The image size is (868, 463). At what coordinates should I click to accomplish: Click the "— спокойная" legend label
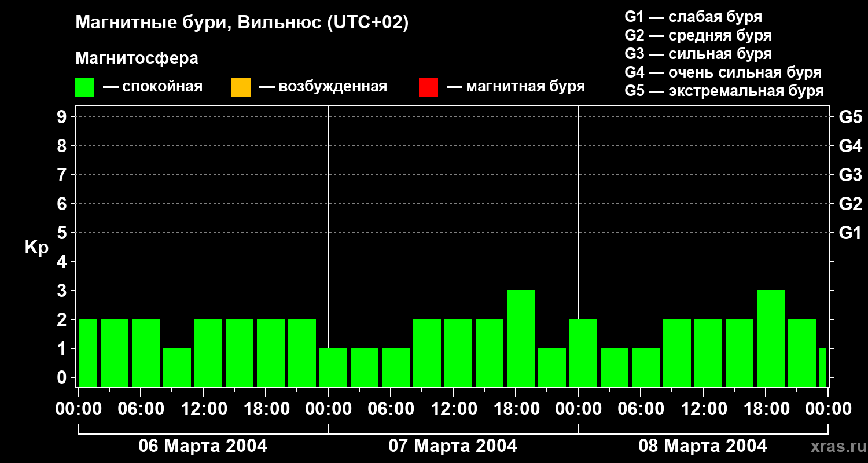(153, 87)
